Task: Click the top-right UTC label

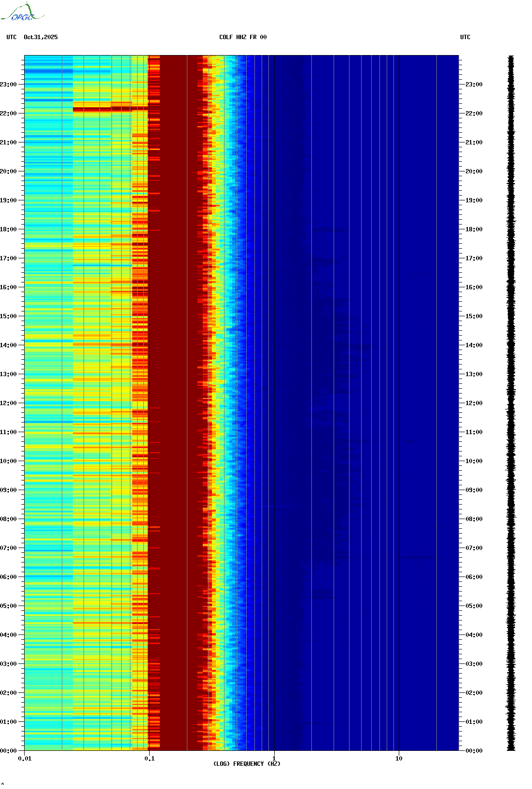Action: pyautogui.click(x=465, y=37)
